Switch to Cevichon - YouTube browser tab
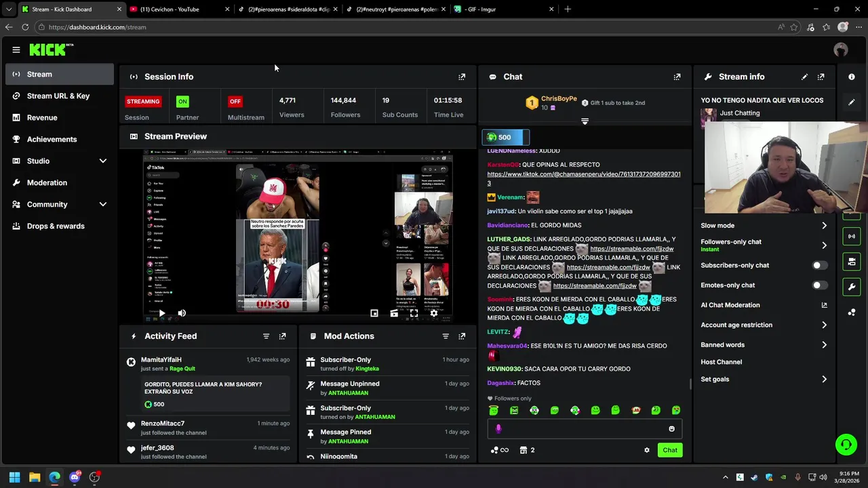The width and height of the screenshot is (868, 488). click(x=179, y=9)
